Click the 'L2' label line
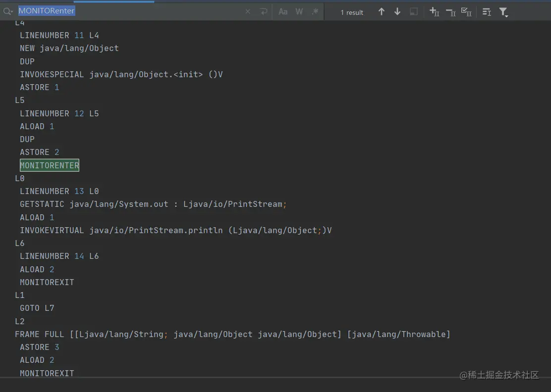This screenshot has height=392, width=551. click(x=20, y=321)
